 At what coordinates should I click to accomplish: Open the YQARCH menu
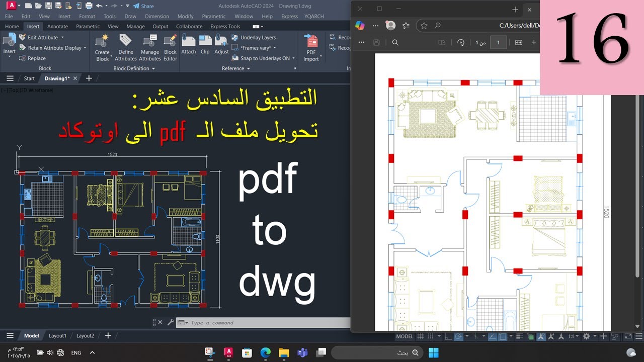314,16
